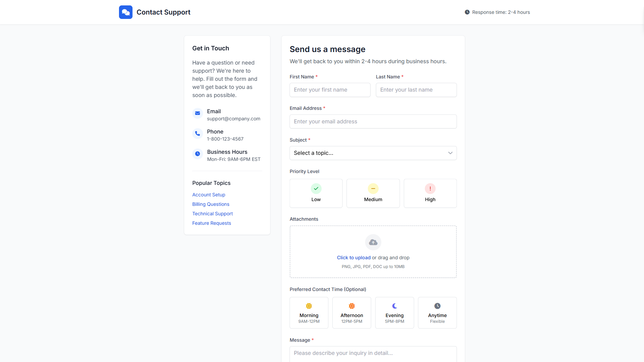
Task: Click the response time clock icon
Action: click(x=467, y=12)
